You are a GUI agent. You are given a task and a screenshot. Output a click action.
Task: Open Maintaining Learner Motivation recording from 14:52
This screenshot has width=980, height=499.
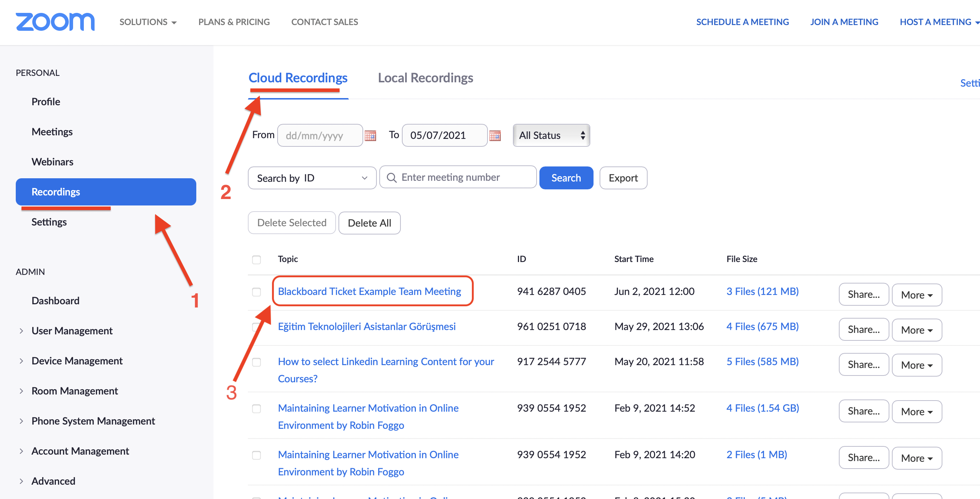[368, 416]
